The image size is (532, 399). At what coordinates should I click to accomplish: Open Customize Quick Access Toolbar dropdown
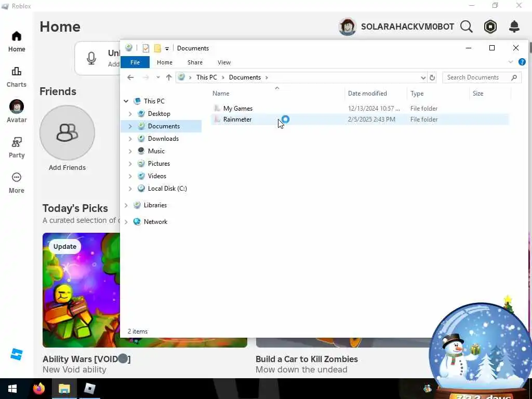click(167, 48)
